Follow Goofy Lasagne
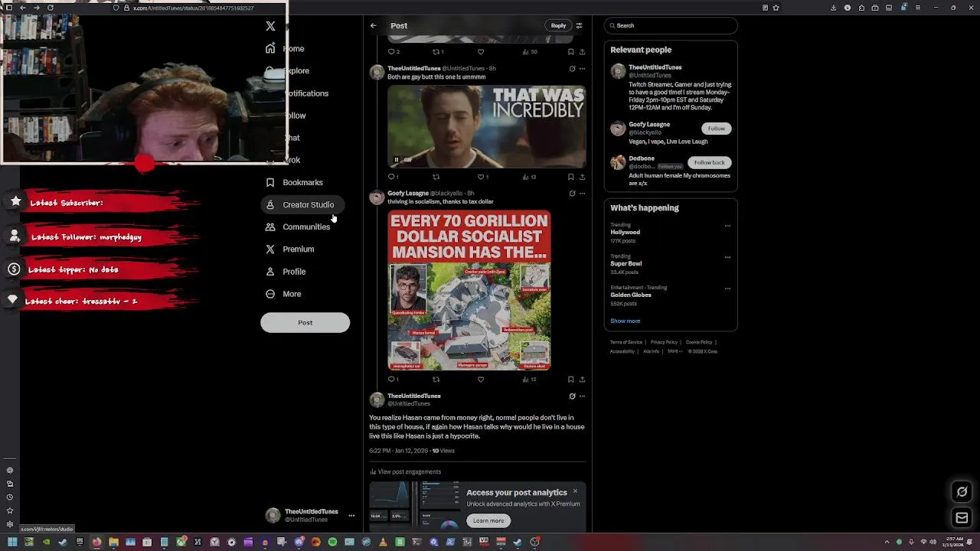 tap(716, 128)
